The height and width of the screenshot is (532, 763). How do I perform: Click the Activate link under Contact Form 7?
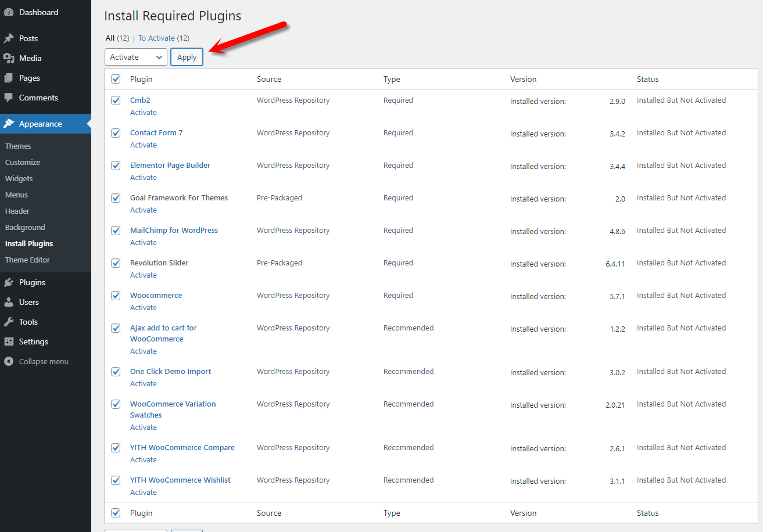pyautogui.click(x=144, y=145)
